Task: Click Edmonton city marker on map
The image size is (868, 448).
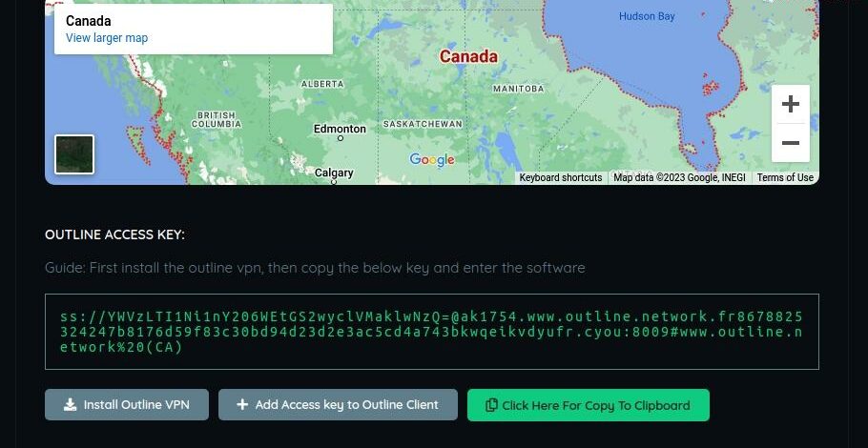Action: click(x=340, y=137)
